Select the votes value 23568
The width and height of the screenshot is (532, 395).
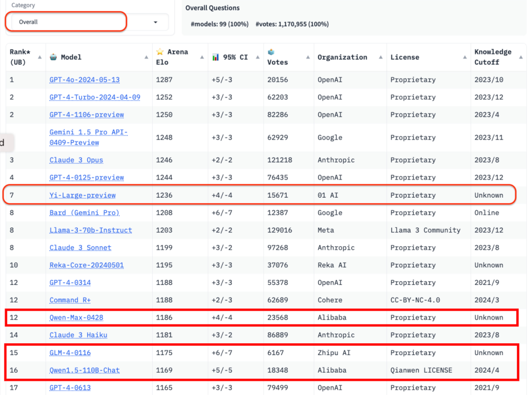(x=277, y=318)
